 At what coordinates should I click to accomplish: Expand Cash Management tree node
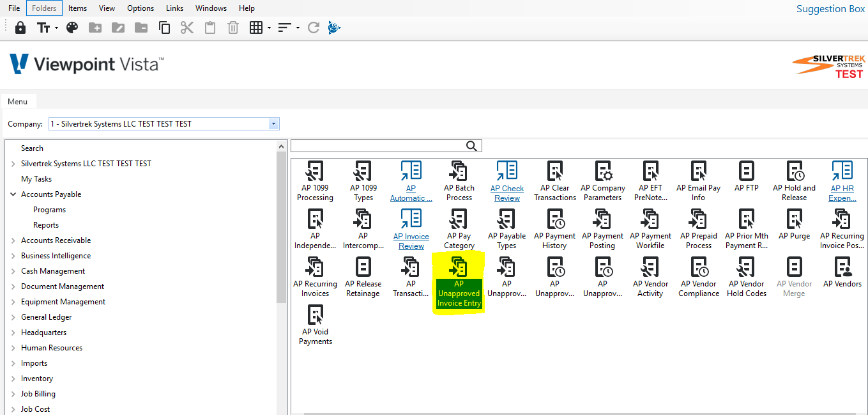pyautogui.click(x=13, y=271)
